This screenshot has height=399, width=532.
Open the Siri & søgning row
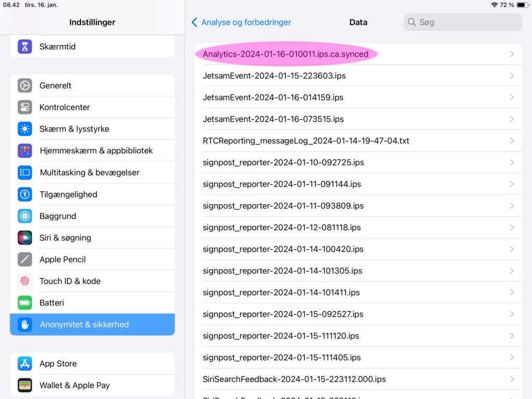pyautogui.click(x=92, y=238)
